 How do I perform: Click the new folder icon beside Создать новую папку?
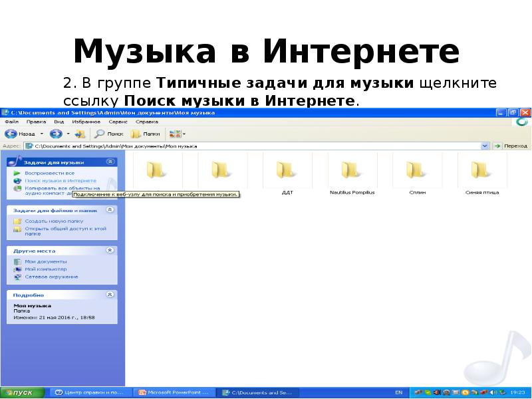[x=17, y=221]
